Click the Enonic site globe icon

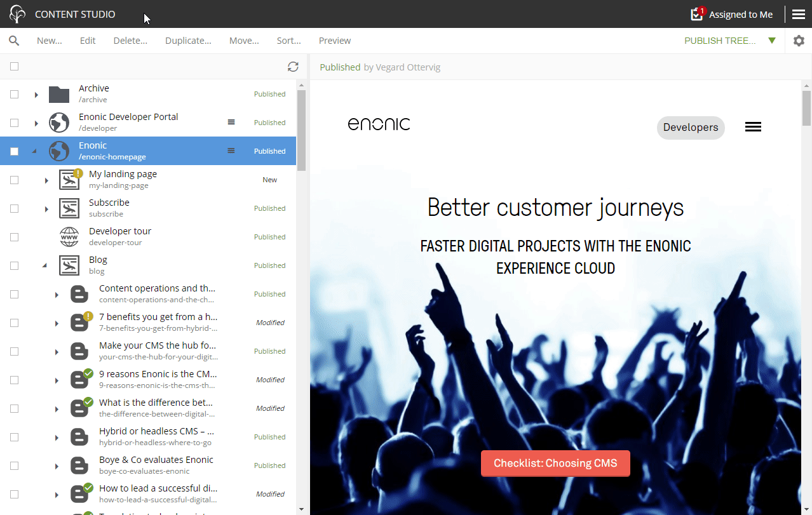click(x=59, y=151)
